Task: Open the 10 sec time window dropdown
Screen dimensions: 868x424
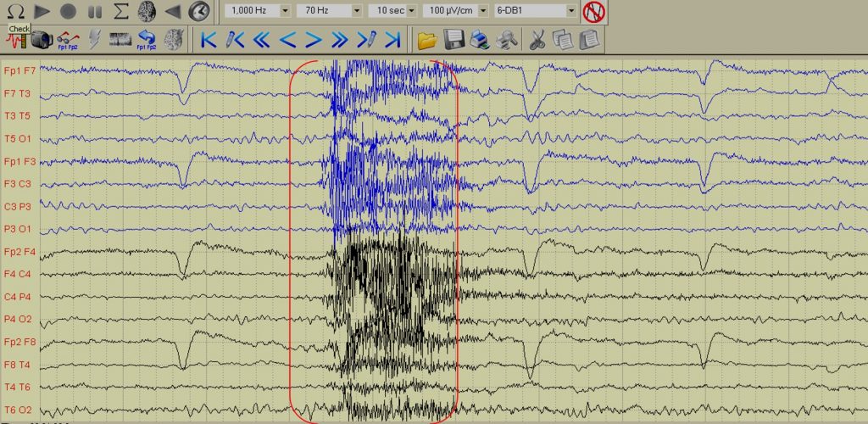Action: click(x=412, y=12)
